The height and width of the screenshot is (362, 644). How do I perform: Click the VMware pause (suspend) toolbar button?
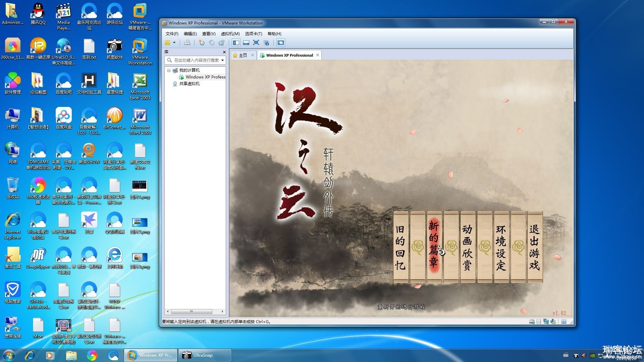tap(167, 43)
